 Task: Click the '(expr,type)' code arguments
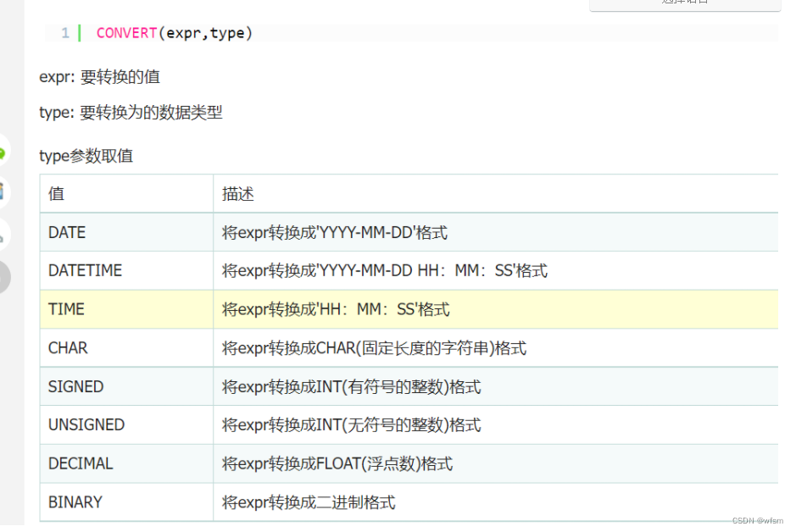coord(205,34)
